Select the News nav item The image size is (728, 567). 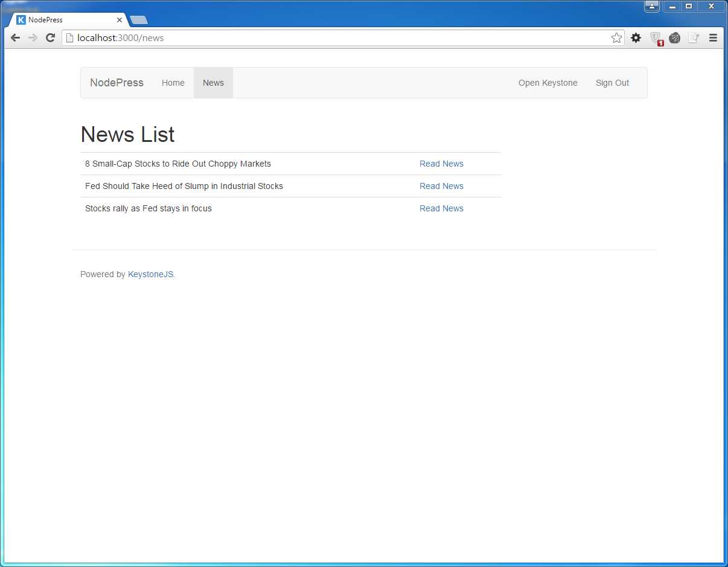(213, 83)
